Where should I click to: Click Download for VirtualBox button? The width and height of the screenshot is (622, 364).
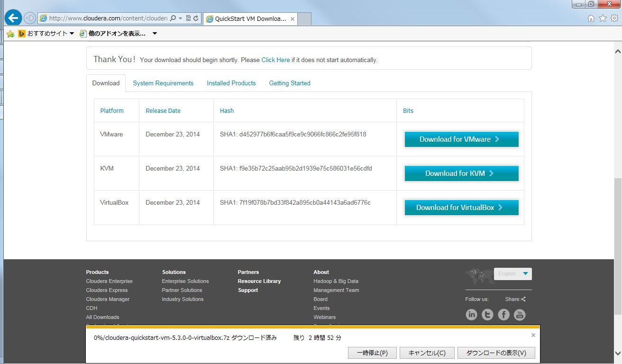(x=461, y=208)
